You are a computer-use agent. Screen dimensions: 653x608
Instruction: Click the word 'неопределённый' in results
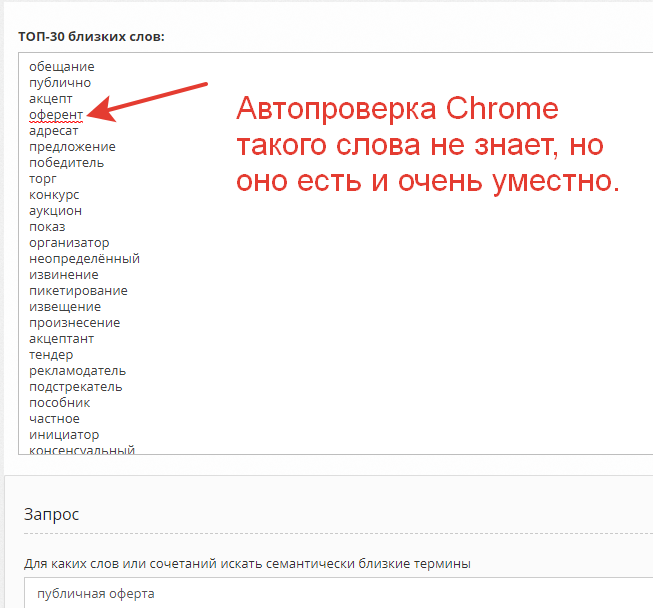(84, 259)
